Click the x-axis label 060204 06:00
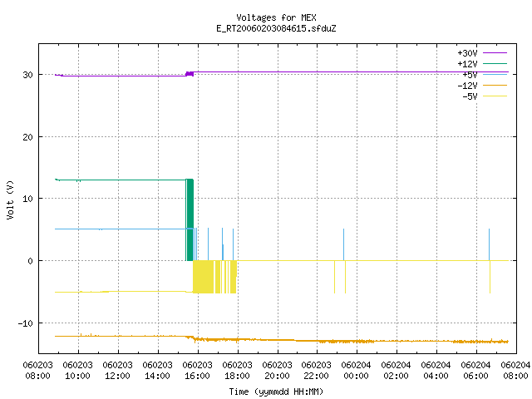Screen dimensions: 532x399 (475, 371)
